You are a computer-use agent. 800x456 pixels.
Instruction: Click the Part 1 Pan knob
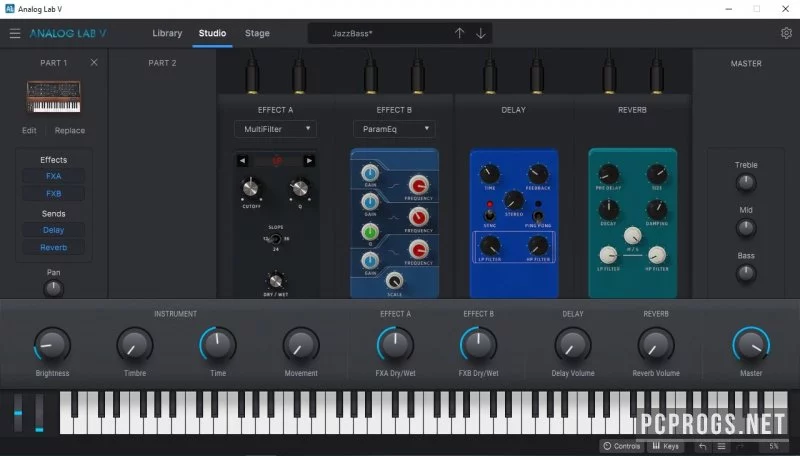pyautogui.click(x=54, y=289)
